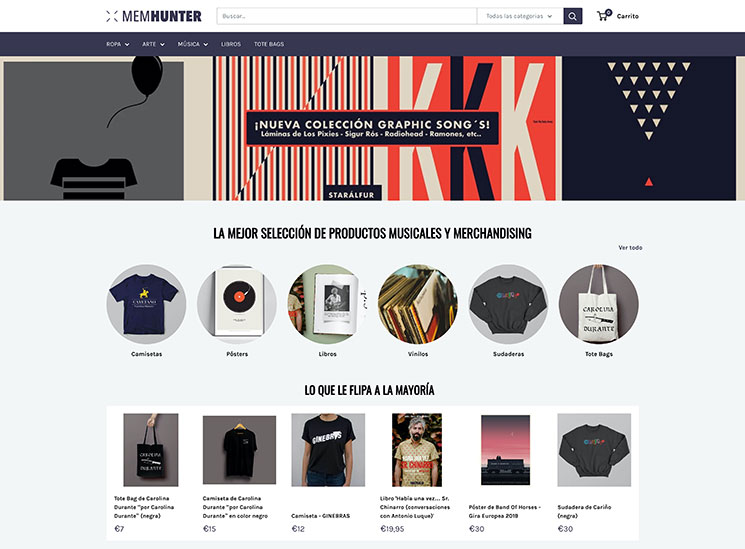The image size is (745, 549).
Task: Open the Libros category circle
Action: click(327, 304)
